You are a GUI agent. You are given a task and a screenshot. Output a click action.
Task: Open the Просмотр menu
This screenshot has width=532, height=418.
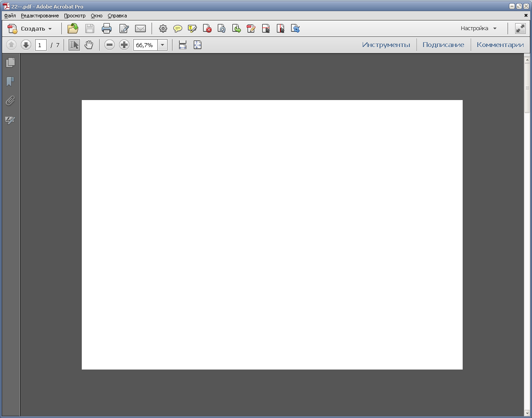tap(75, 16)
